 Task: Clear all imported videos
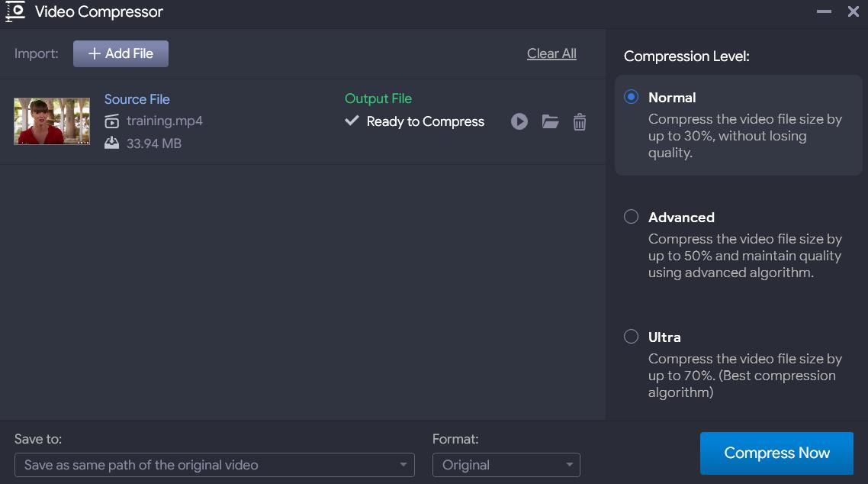(551, 53)
